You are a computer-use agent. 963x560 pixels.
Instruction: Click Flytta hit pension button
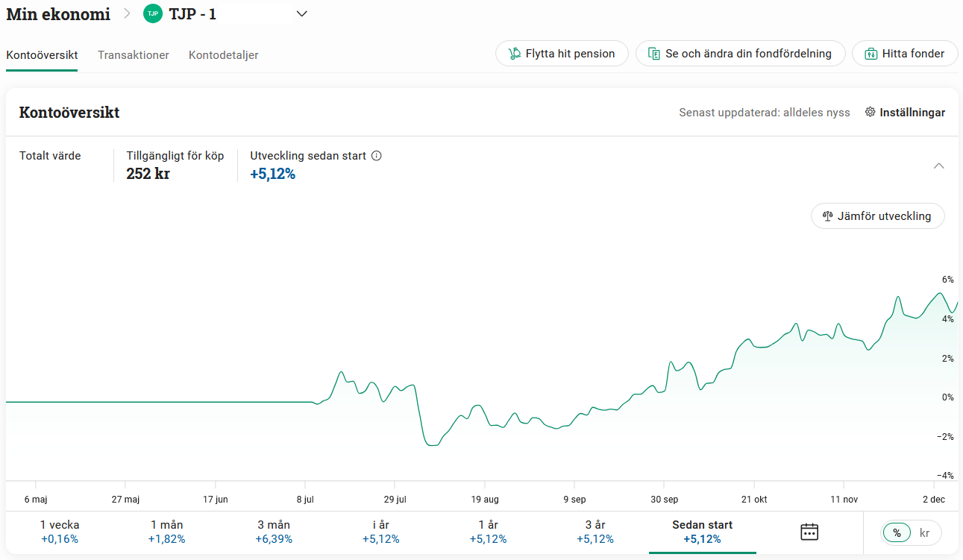pyautogui.click(x=562, y=54)
